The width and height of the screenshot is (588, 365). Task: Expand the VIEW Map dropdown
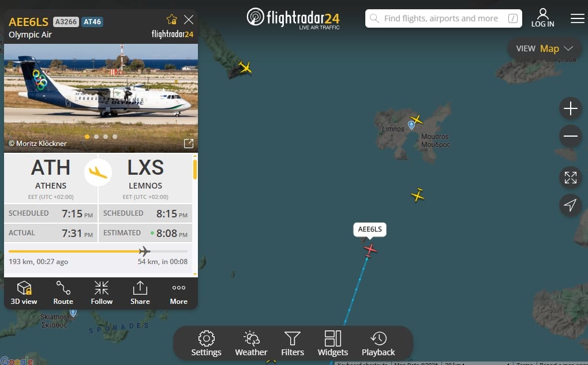coord(545,48)
